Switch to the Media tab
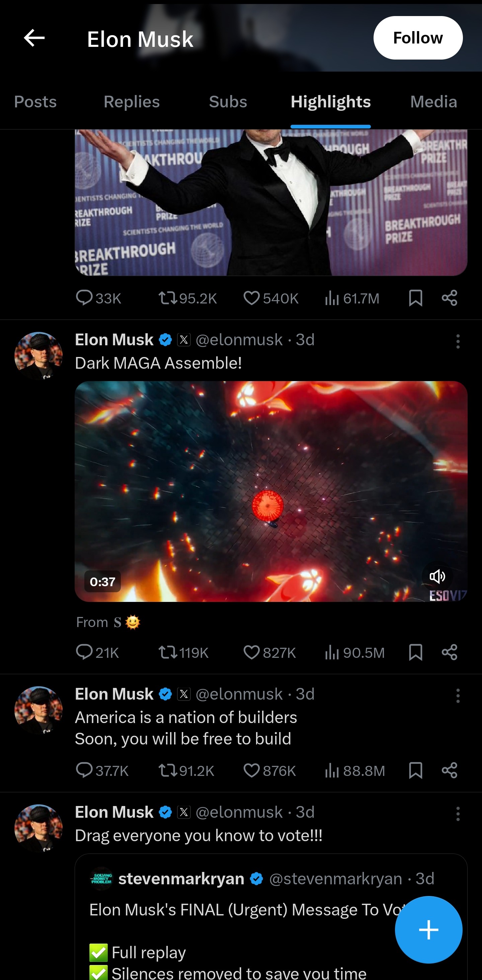The height and width of the screenshot is (980, 482). (434, 102)
